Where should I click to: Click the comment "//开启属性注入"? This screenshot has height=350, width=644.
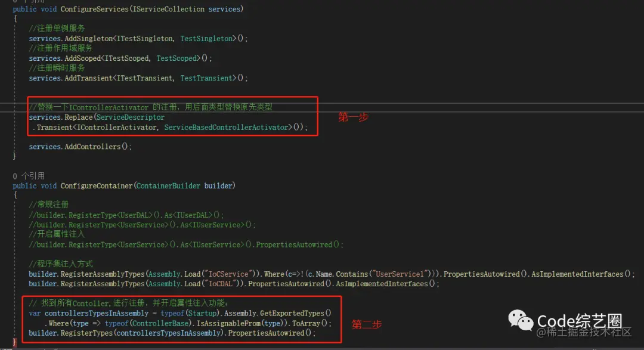(57, 234)
